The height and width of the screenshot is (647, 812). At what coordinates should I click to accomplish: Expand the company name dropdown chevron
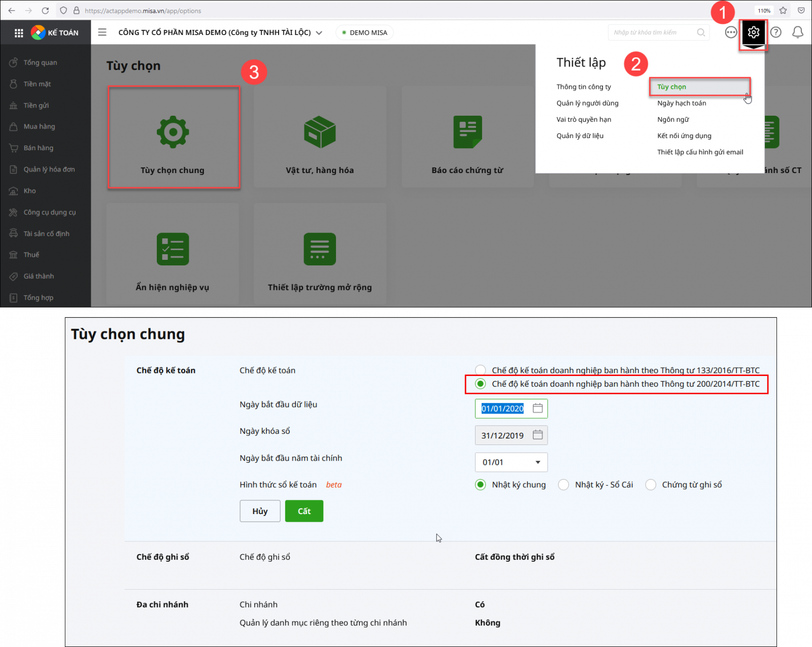point(319,33)
